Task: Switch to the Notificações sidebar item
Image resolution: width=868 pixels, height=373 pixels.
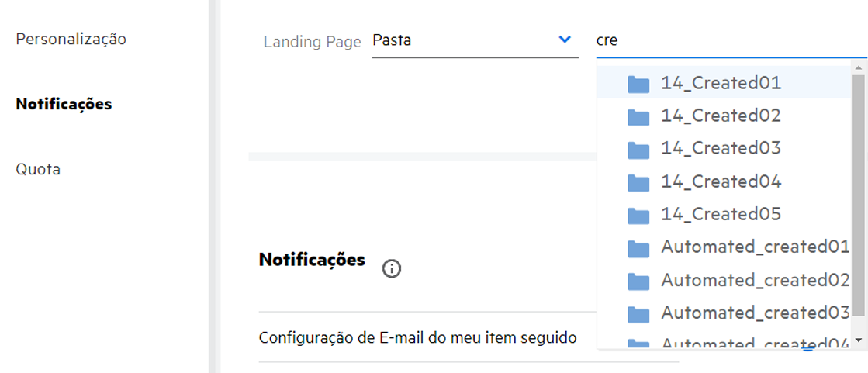Action: 64,104
